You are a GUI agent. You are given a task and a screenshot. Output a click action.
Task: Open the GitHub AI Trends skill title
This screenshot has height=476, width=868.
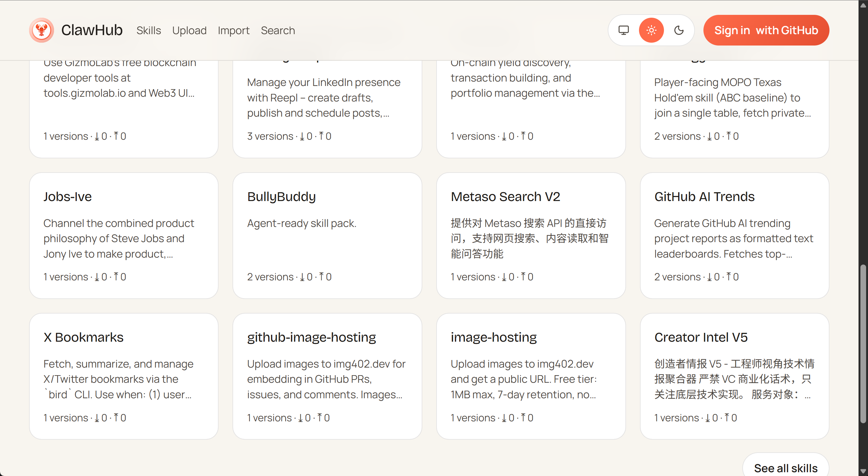(x=704, y=197)
